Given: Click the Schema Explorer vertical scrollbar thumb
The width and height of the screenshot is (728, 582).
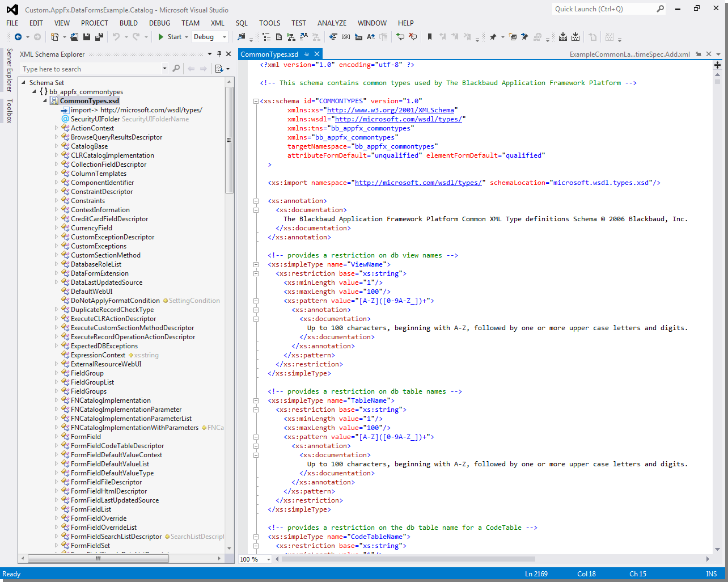Looking at the screenshot, I should click(229, 140).
